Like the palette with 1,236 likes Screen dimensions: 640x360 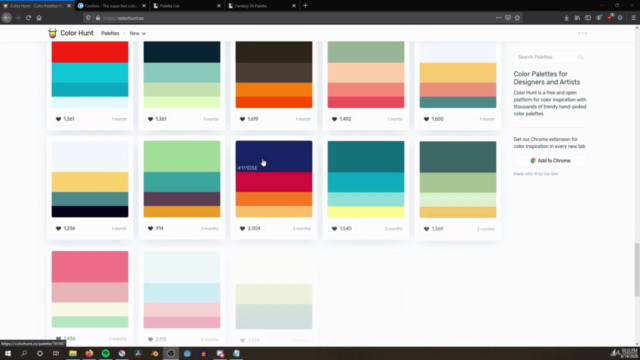pos(65,229)
